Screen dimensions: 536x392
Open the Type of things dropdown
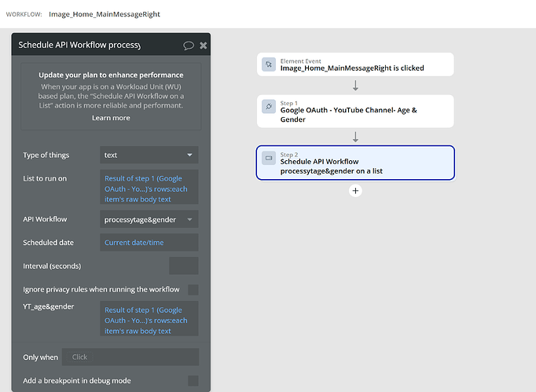coord(149,155)
